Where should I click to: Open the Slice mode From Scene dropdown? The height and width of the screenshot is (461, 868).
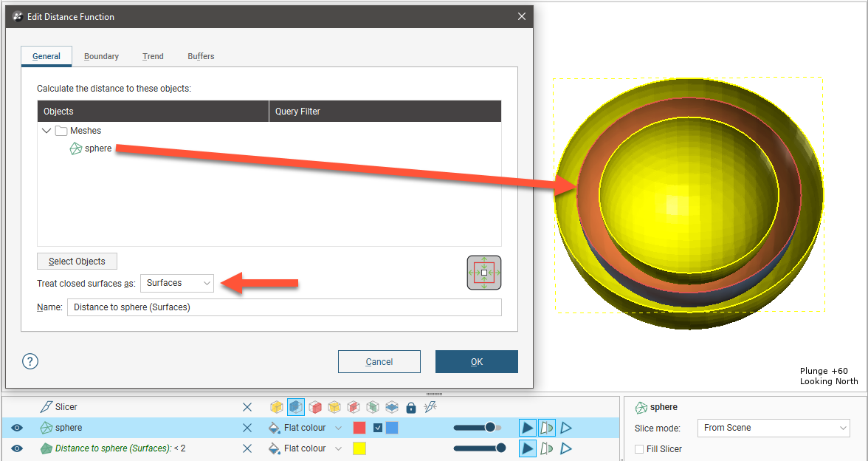(774, 428)
